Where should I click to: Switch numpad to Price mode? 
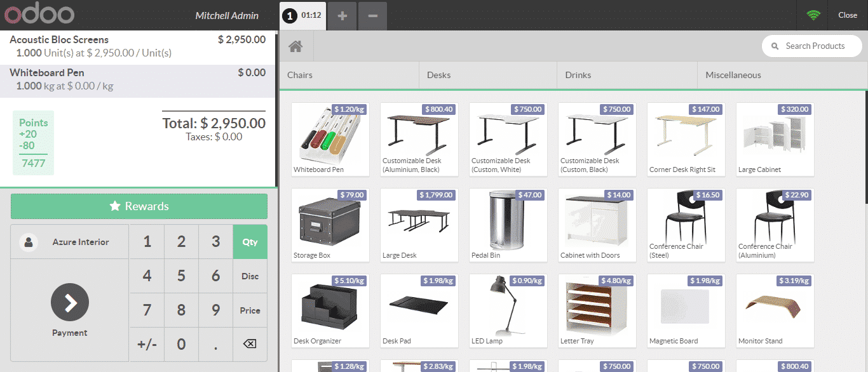(250, 310)
